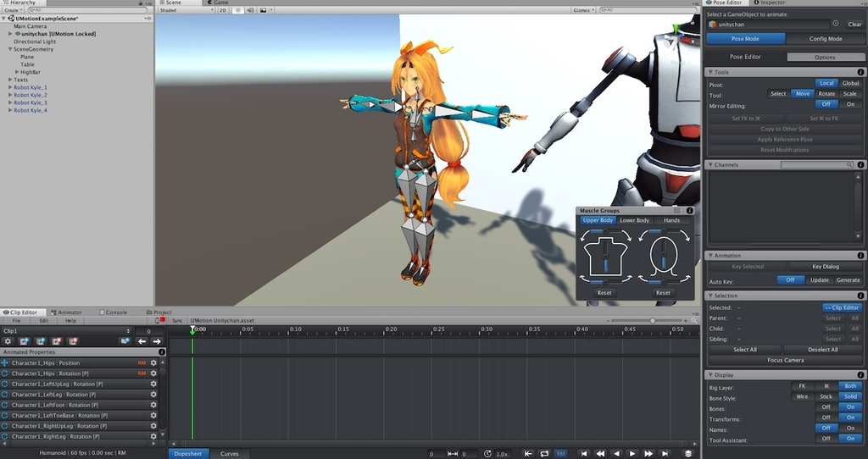Switch to the Inspector tab
This screenshot has width=868, height=459.
[769, 3]
